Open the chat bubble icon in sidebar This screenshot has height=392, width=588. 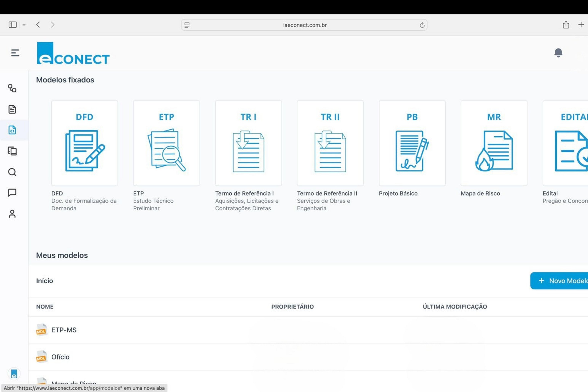click(12, 193)
